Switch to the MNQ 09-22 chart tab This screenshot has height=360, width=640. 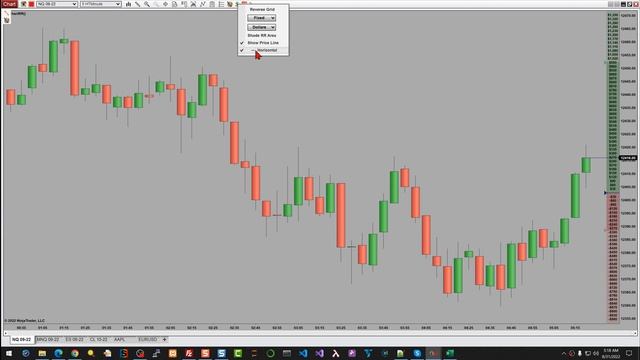[48, 340]
